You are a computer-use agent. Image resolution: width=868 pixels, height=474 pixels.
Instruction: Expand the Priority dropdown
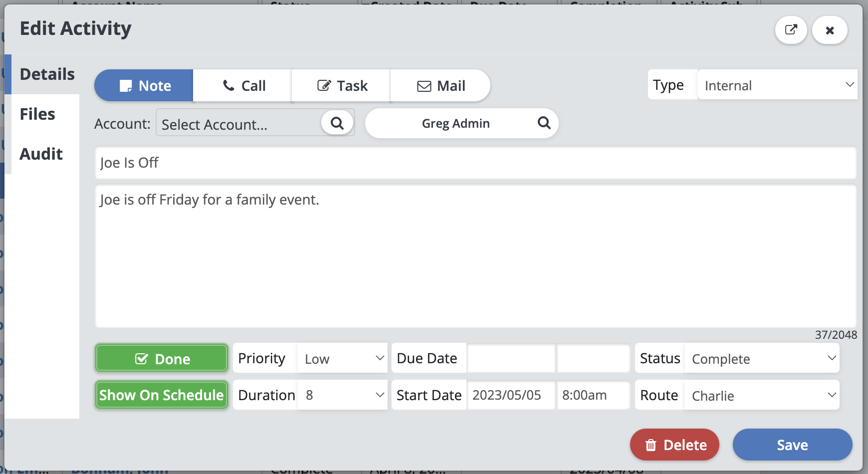click(x=343, y=358)
